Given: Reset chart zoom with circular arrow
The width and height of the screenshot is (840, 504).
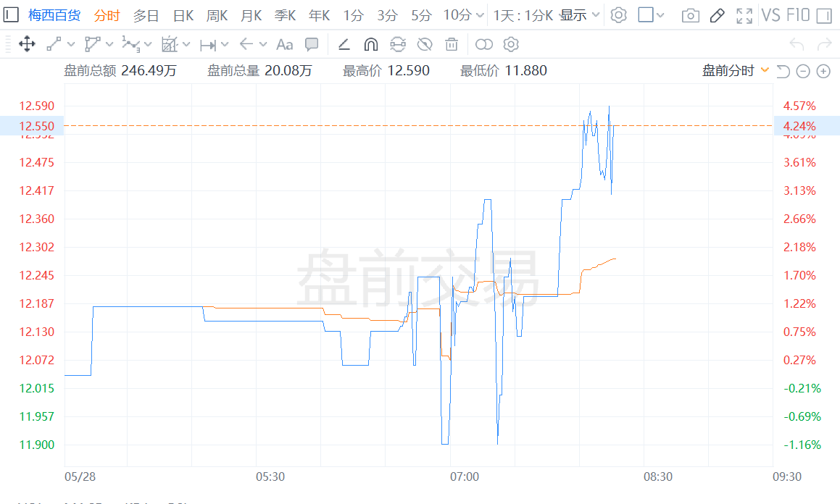Looking at the screenshot, I should tap(783, 71).
